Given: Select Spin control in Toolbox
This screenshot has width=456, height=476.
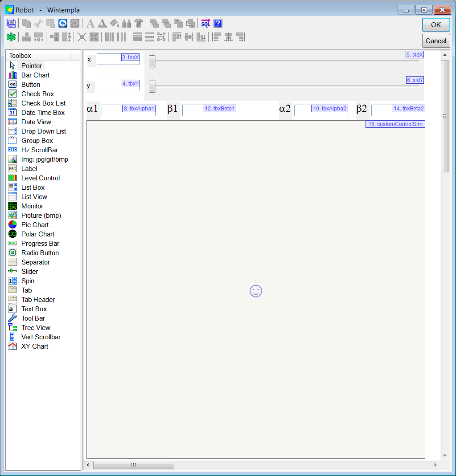Looking at the screenshot, I should 22,281.
